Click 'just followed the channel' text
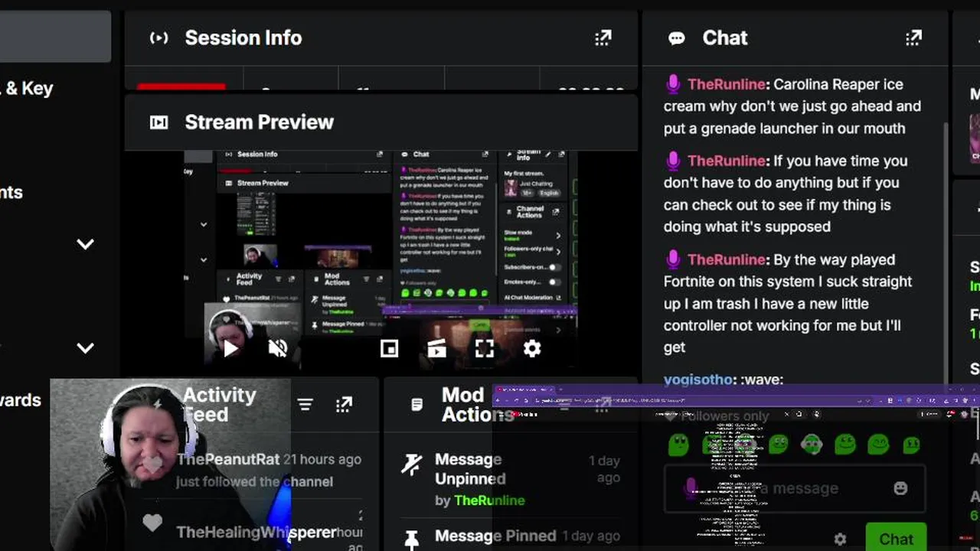The image size is (980, 551). pyautogui.click(x=254, y=481)
